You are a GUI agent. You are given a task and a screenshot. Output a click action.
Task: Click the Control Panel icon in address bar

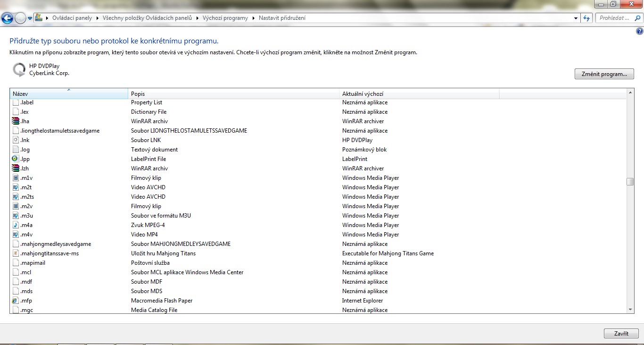(x=39, y=18)
